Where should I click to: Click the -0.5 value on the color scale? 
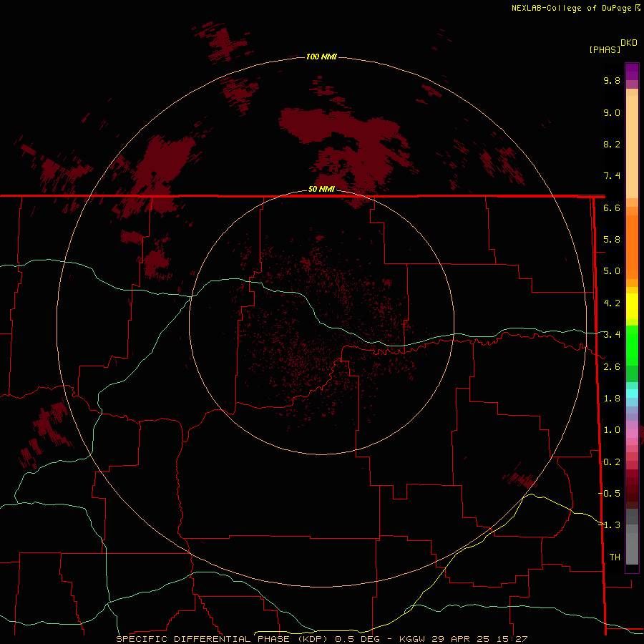point(609,493)
